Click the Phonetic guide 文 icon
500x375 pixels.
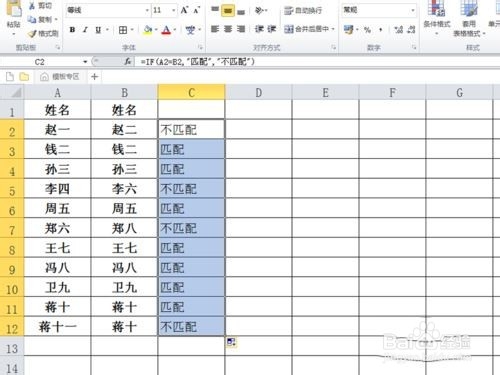pyautogui.click(x=190, y=30)
